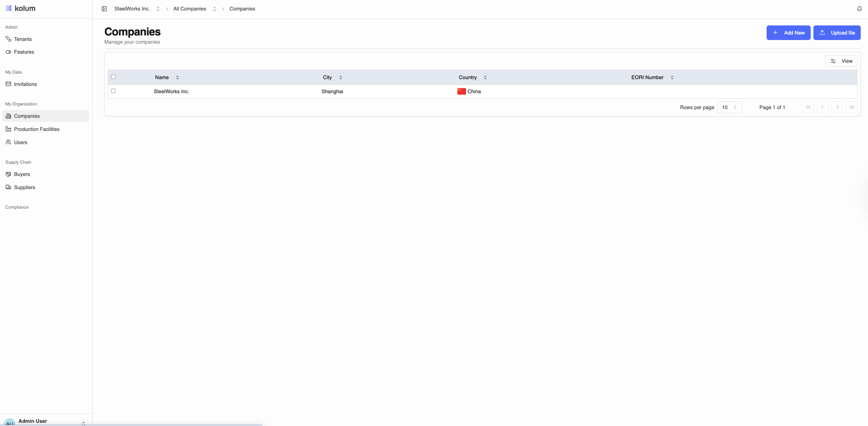Click the notification bell icon
Viewport: 868px width, 426px height.
[x=859, y=9]
